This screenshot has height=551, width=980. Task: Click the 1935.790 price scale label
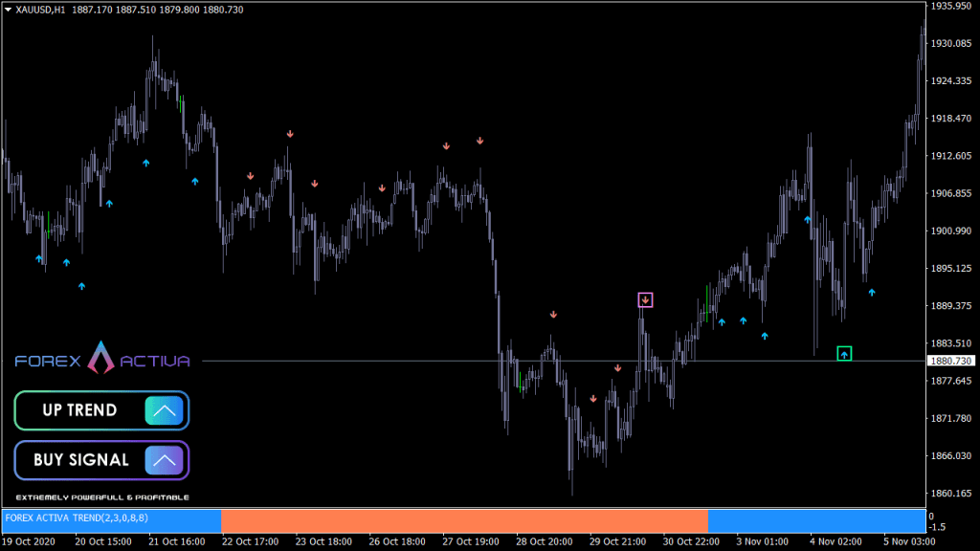(x=951, y=6)
